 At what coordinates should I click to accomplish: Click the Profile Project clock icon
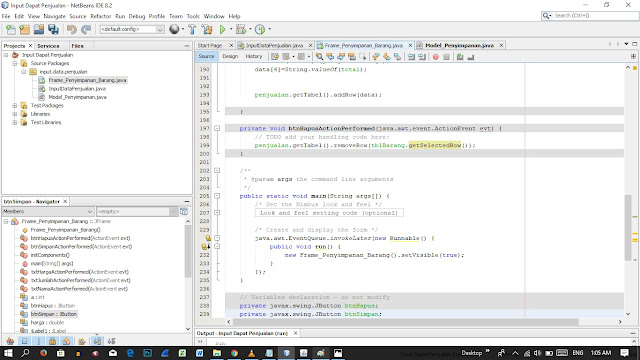point(260,29)
